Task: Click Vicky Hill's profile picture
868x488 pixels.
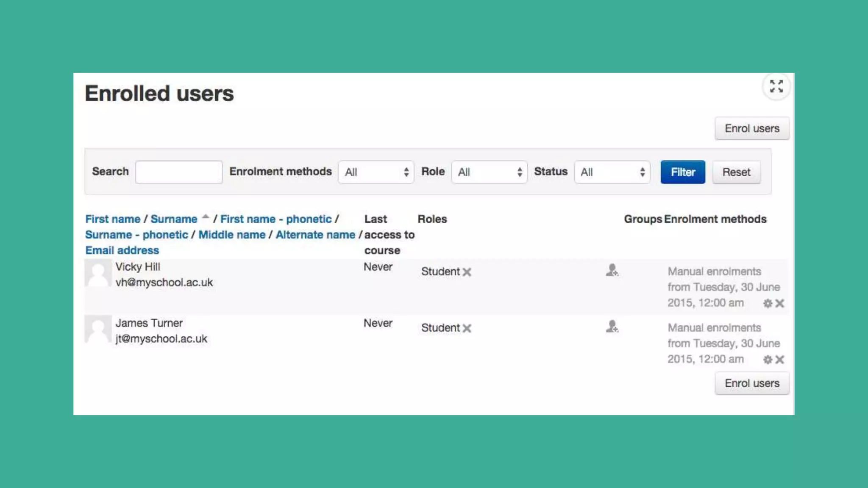Action: point(98,273)
